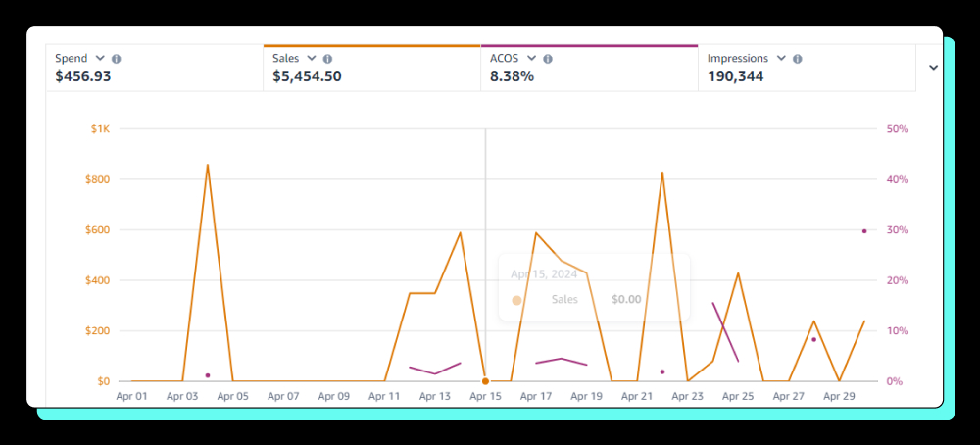The image size is (980, 445).
Task: Click the Sales color swatch in the tooltip
Action: tap(517, 300)
